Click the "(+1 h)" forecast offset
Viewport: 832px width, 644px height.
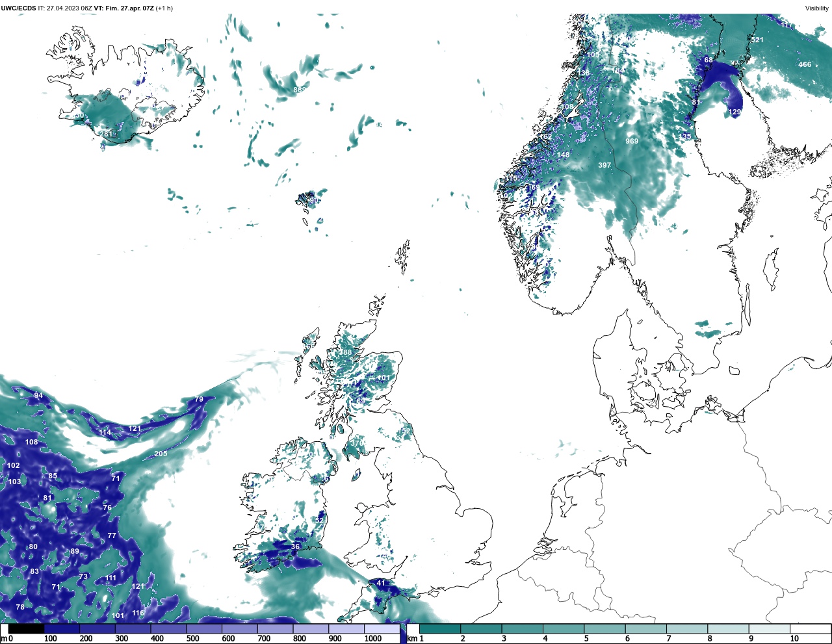coord(164,8)
